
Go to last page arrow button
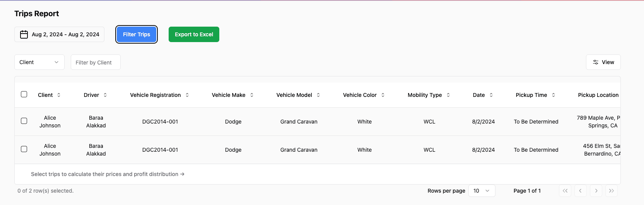[x=612, y=191]
